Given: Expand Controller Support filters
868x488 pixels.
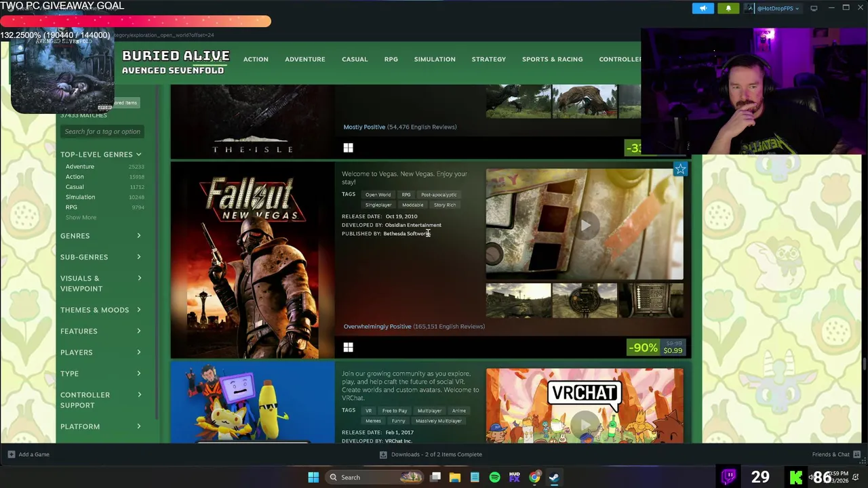Looking at the screenshot, I should pos(100,400).
